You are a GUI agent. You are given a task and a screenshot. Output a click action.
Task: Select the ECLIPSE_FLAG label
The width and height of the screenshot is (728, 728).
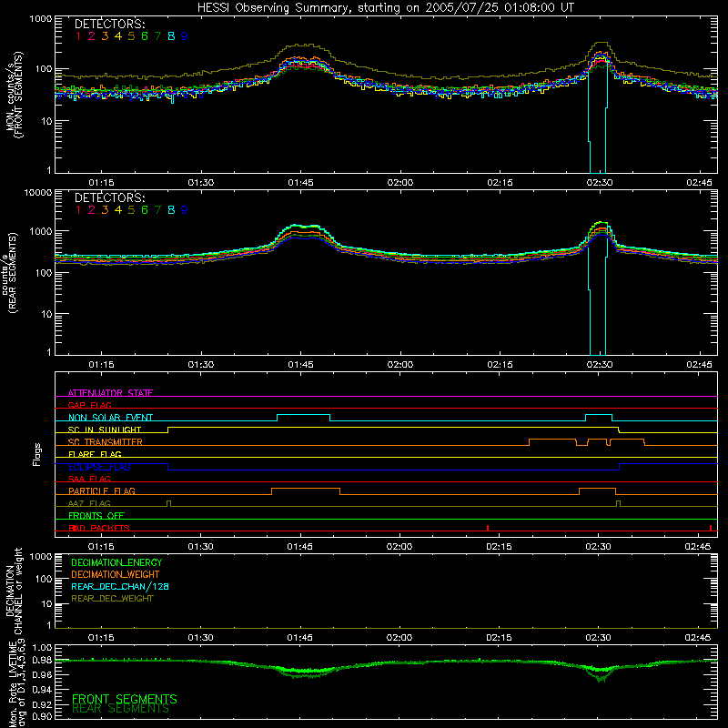99,467
